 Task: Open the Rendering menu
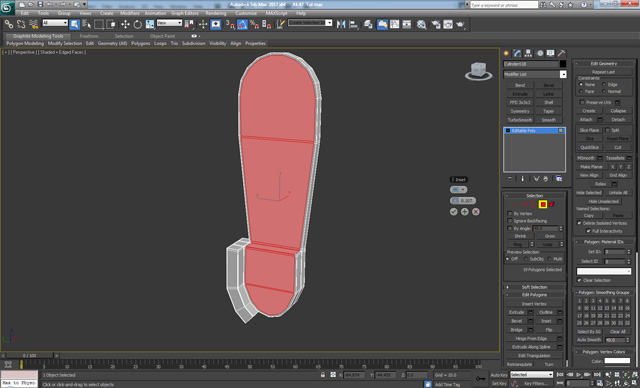tap(216, 13)
